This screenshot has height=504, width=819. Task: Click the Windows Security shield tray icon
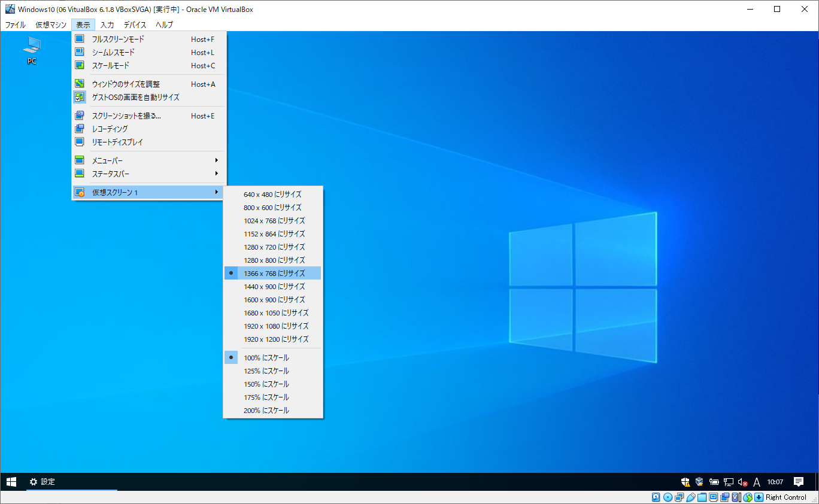[685, 482]
